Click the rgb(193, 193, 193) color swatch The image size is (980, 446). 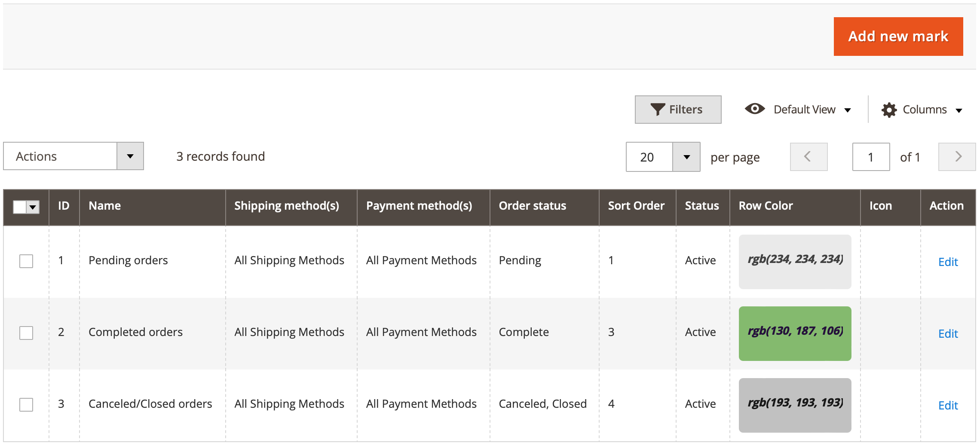click(795, 405)
